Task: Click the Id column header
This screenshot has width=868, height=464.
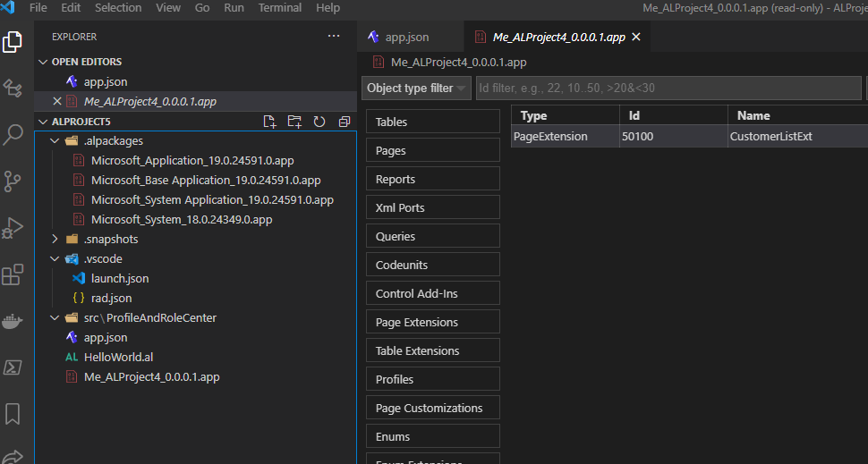Action: tap(674, 115)
